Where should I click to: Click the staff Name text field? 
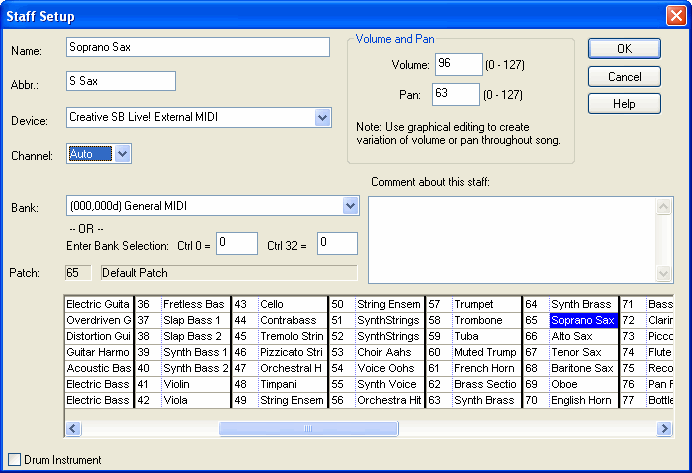(x=197, y=47)
